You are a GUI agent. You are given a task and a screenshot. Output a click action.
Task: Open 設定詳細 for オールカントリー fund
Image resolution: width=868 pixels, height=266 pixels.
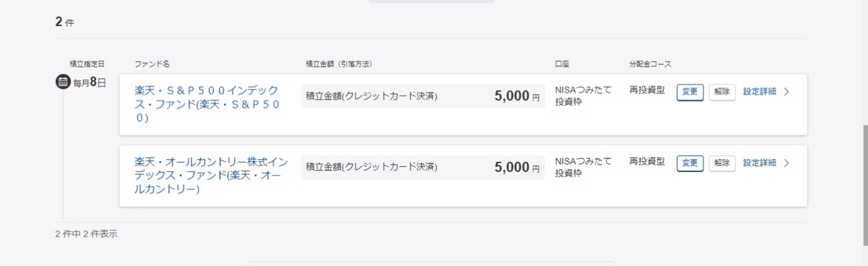tap(759, 163)
